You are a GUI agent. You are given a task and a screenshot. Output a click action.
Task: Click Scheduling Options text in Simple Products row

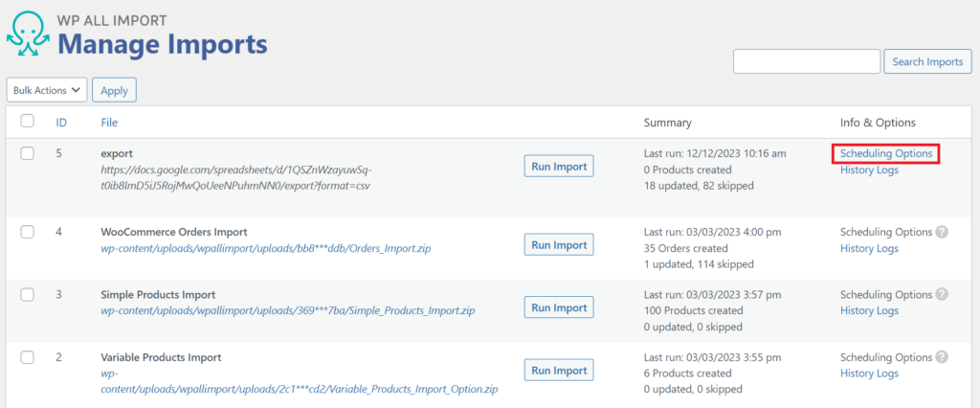coord(886,295)
